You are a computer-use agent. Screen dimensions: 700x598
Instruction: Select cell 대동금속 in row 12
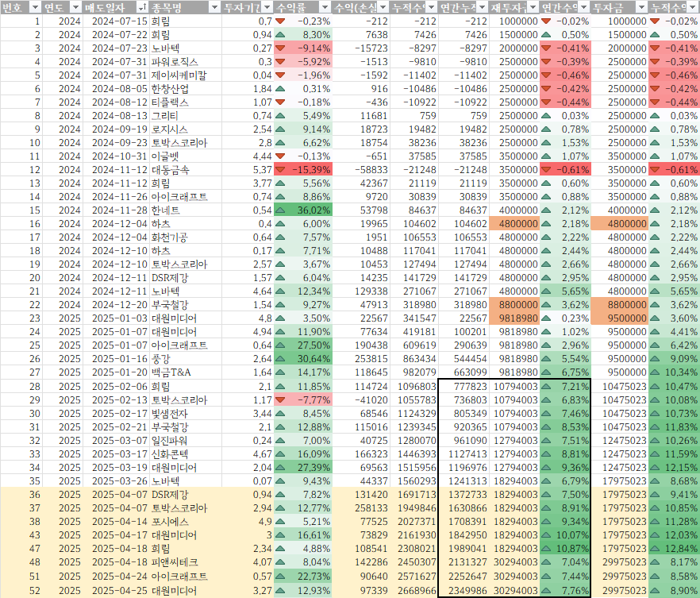tap(185, 170)
